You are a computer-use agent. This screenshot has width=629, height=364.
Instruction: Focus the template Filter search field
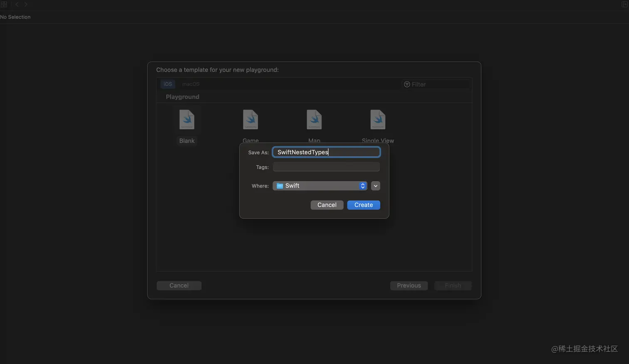(x=436, y=84)
